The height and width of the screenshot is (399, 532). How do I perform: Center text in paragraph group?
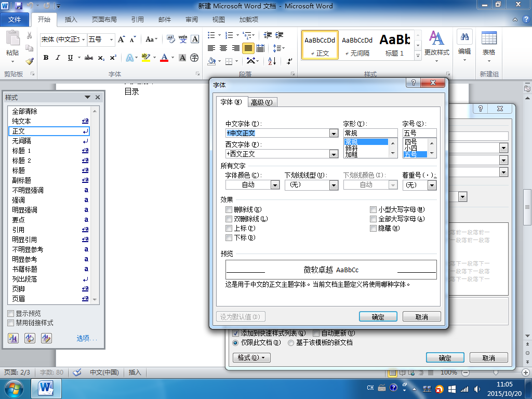[223, 48]
